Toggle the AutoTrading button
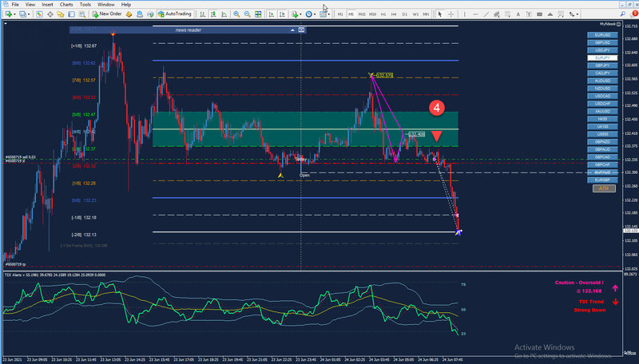 [174, 14]
